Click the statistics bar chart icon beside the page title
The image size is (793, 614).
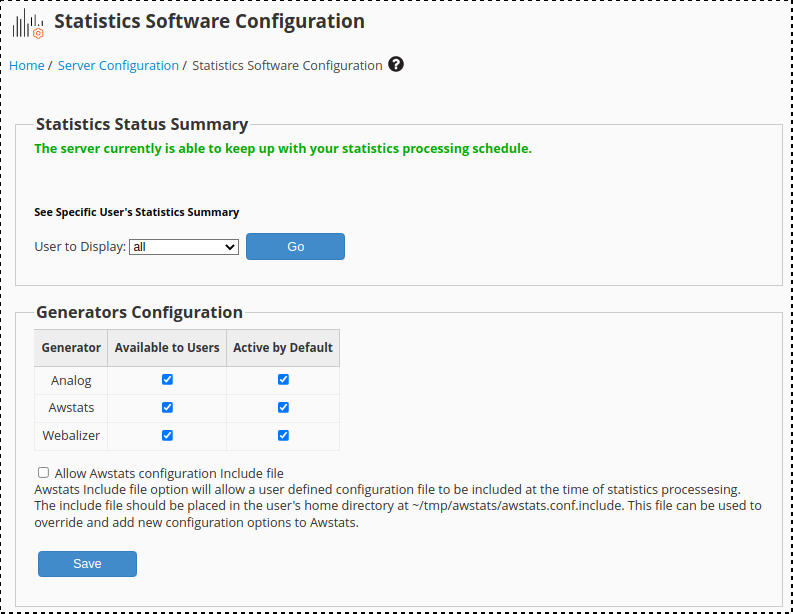28,24
